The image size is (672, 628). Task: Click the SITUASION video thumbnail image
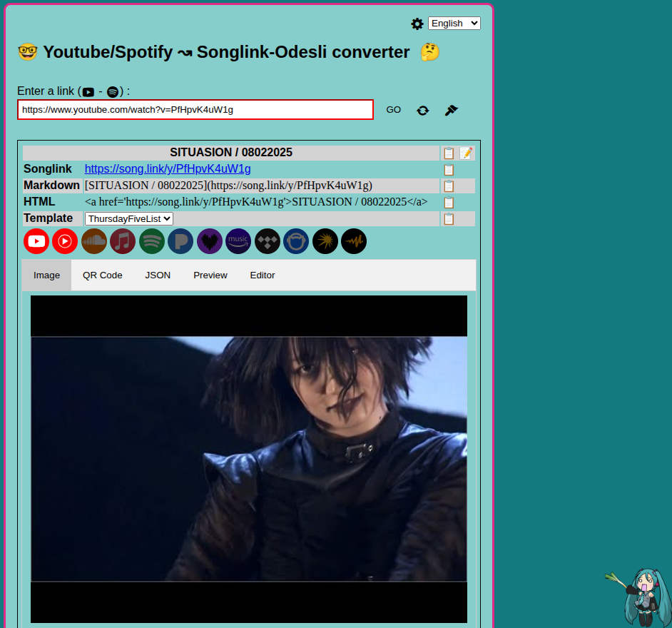tap(249, 459)
